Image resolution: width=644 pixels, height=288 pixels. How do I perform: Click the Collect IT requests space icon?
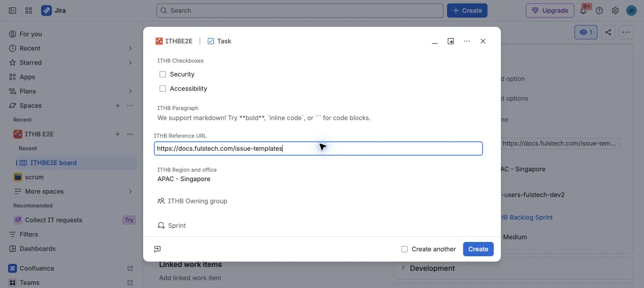pyautogui.click(x=18, y=220)
